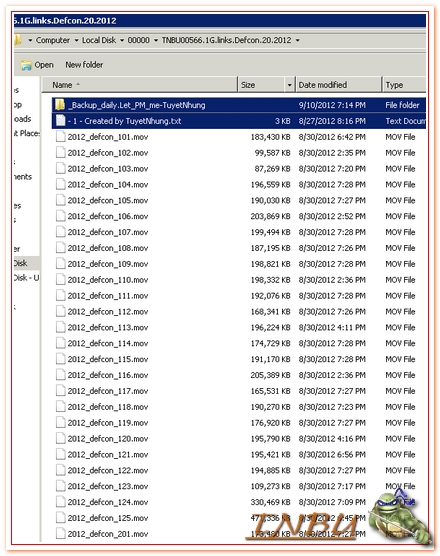
Task: Click the file icon of 2012_defcon_110.mov
Action: click(61, 280)
